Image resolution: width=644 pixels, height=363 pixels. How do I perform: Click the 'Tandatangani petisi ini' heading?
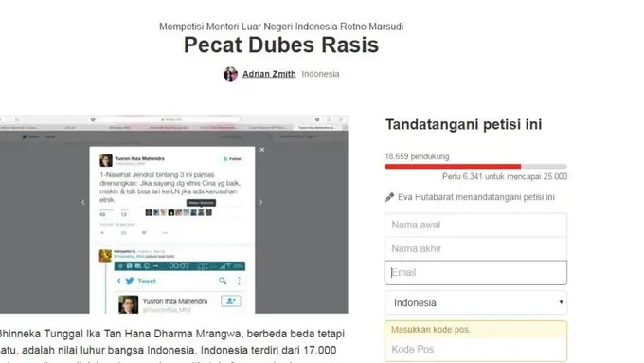coord(464,124)
